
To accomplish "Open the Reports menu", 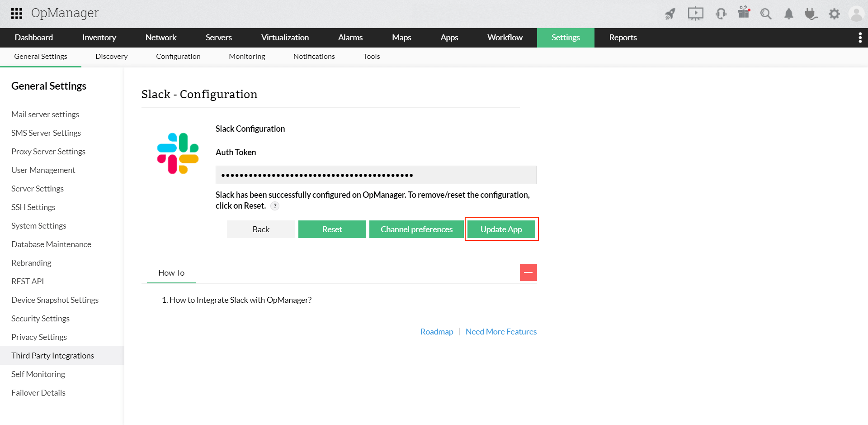I will [623, 38].
